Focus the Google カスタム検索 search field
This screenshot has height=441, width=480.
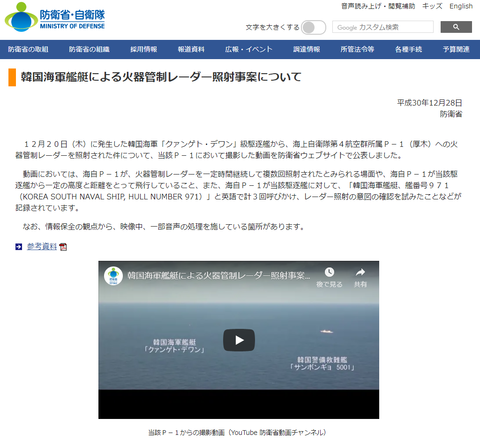(383, 27)
